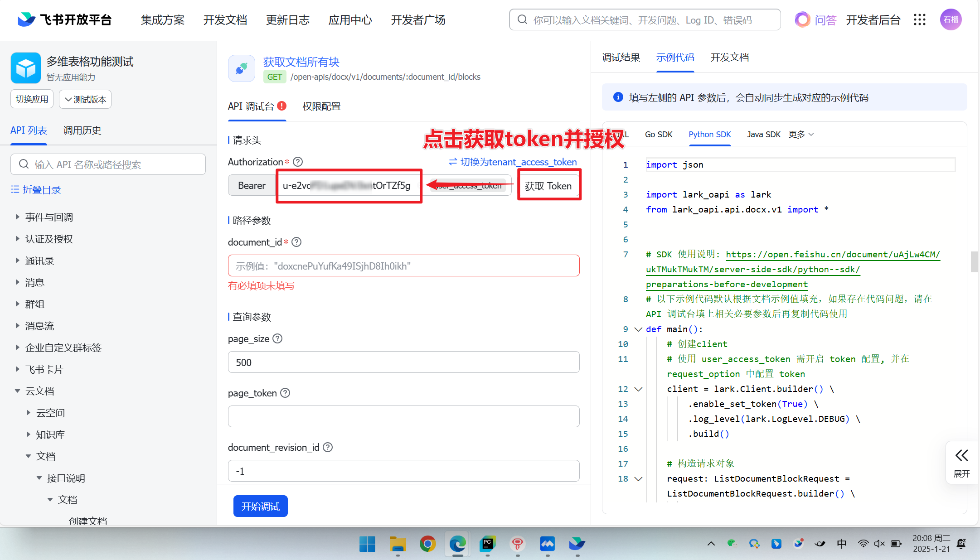Click the 获取 Token button
The height and width of the screenshot is (560, 980).
pos(548,186)
